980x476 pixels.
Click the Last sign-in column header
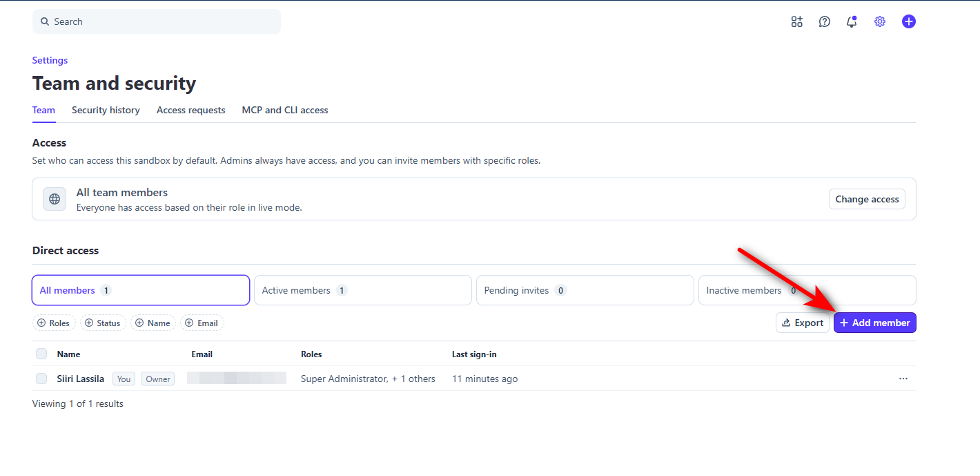[x=474, y=354]
